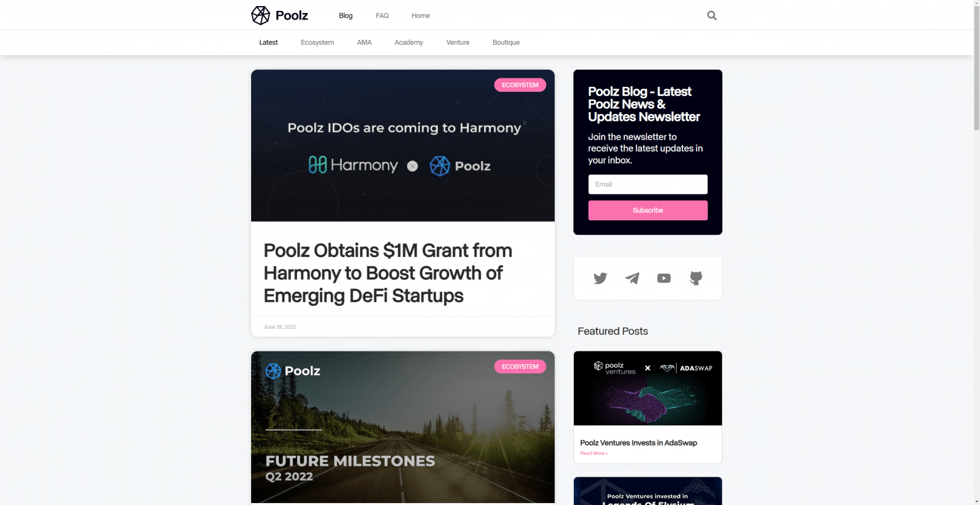Switch to the AMA category tab
980x505 pixels.
pyautogui.click(x=364, y=42)
